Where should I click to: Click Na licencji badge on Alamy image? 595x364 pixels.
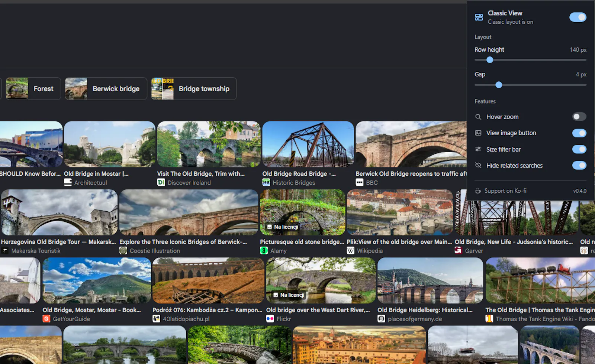[283, 227]
